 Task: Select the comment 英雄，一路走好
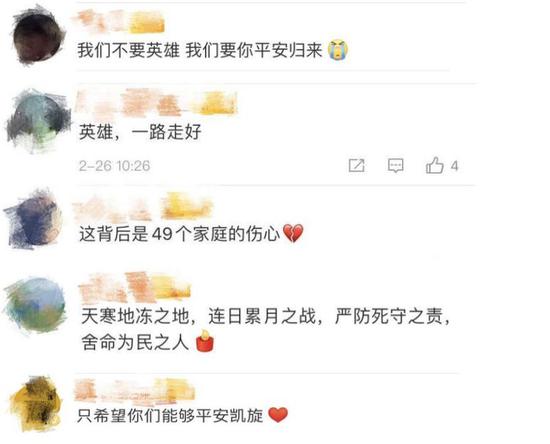click(140, 132)
